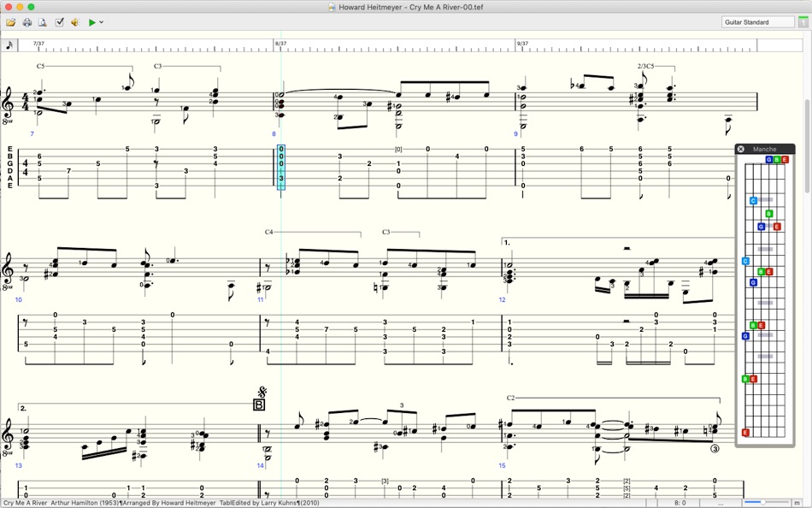Click the song title info in status bar

tap(162, 503)
